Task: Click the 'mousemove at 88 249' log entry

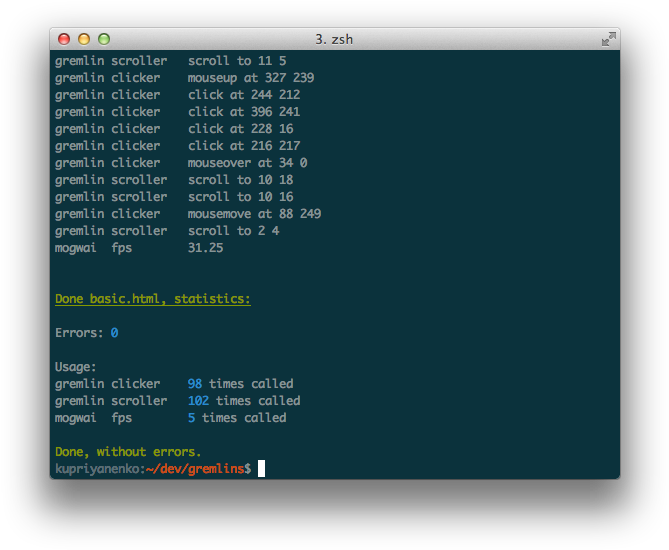Action: click(x=254, y=214)
